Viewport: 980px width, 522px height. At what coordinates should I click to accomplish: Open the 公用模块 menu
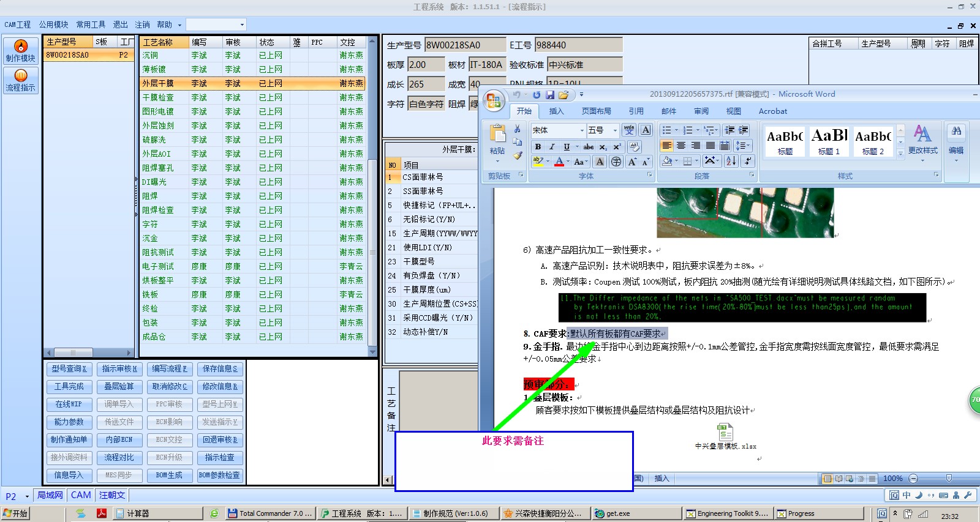coord(54,24)
